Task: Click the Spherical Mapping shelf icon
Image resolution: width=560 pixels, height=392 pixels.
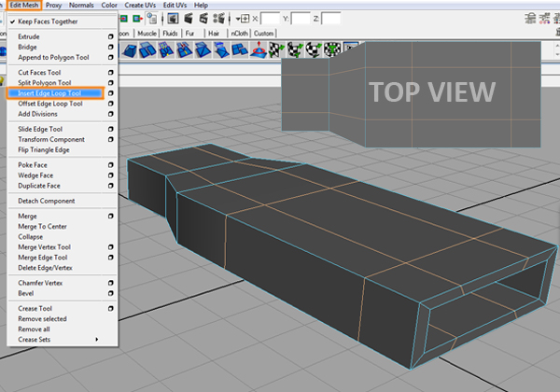Action: point(314,50)
